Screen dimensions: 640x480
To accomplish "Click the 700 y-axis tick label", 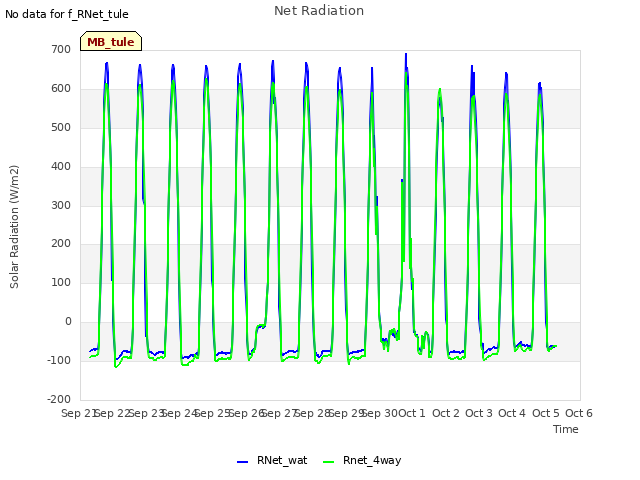I will click(61, 49).
